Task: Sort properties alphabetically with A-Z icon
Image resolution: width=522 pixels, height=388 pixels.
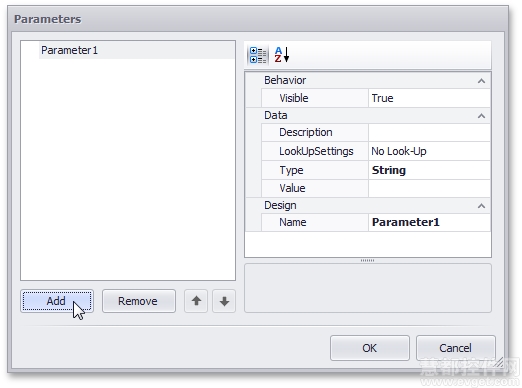Action: [x=282, y=55]
